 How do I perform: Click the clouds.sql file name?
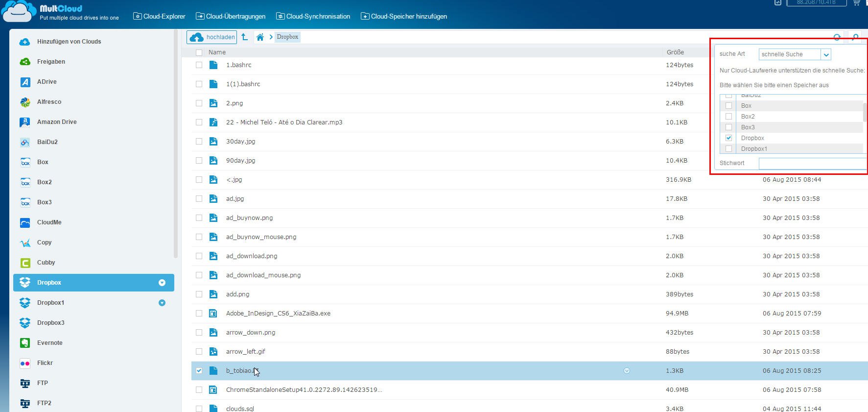tap(240, 409)
